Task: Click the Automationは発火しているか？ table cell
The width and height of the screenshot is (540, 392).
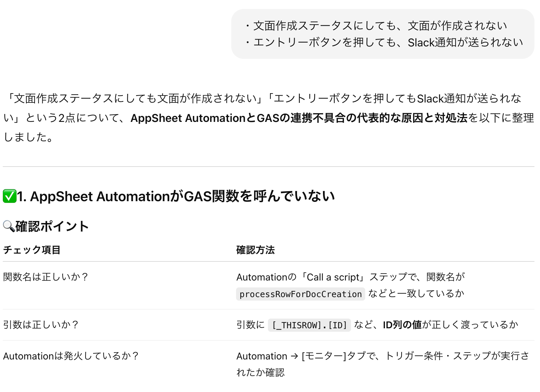Action: tap(71, 356)
